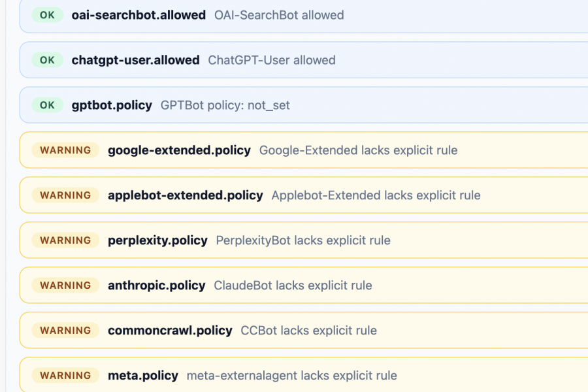Click the OK badge beside gptbot.policy

pyautogui.click(x=47, y=105)
